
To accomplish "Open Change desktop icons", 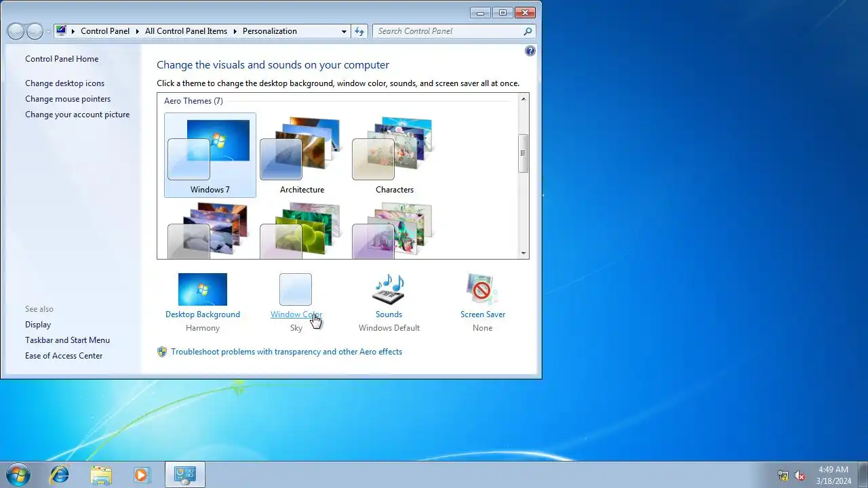I will coord(65,83).
